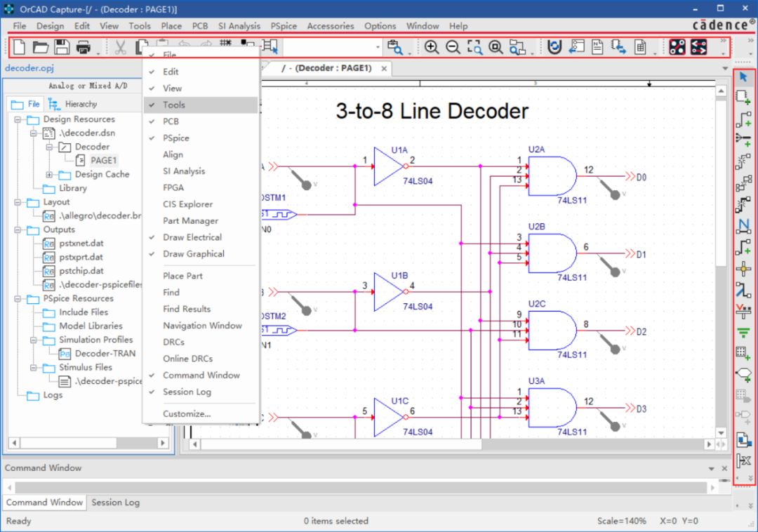Toggle Draw Graphical toolbar visibility
This screenshot has height=532, width=758.
click(x=201, y=253)
